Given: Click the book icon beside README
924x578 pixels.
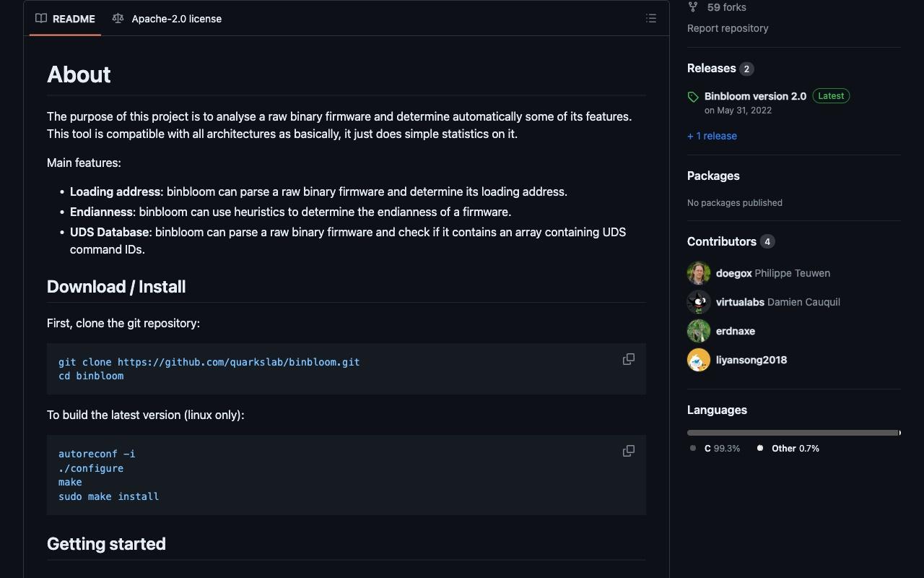Looking at the screenshot, I should 41,19.
